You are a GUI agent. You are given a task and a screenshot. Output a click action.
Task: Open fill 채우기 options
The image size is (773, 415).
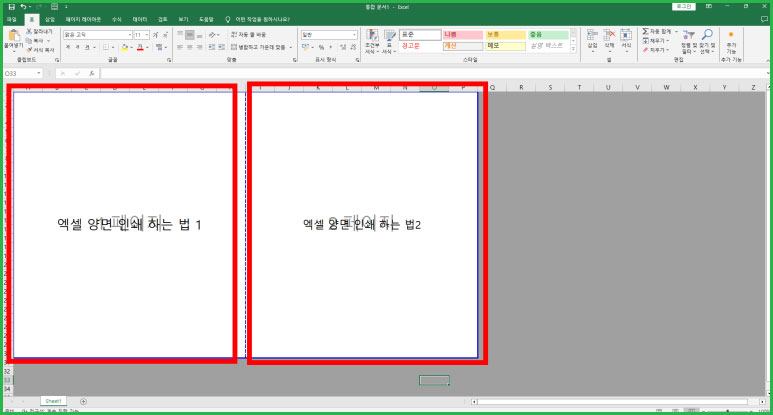[656, 41]
